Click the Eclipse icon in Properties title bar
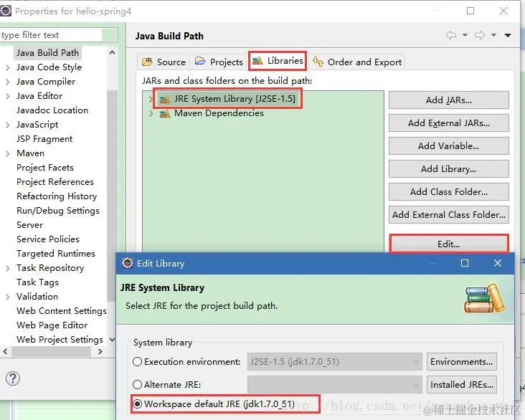The image size is (525, 420). [5, 11]
